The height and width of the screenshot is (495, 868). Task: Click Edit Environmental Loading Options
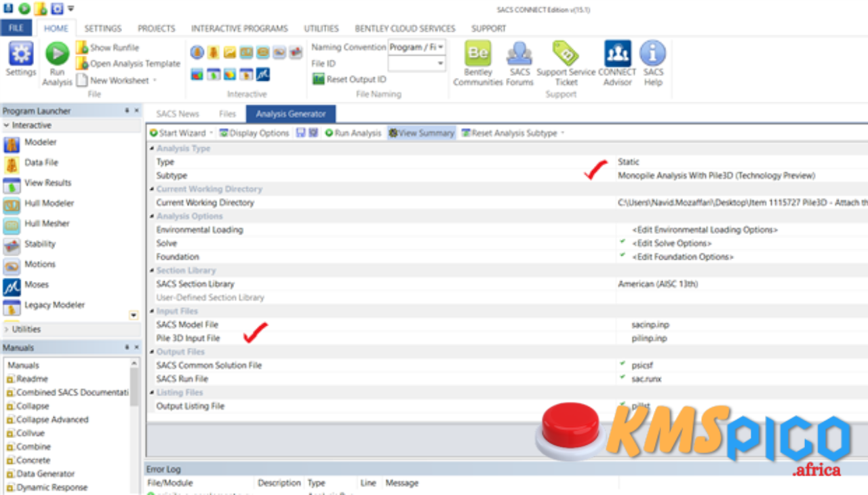(x=705, y=230)
